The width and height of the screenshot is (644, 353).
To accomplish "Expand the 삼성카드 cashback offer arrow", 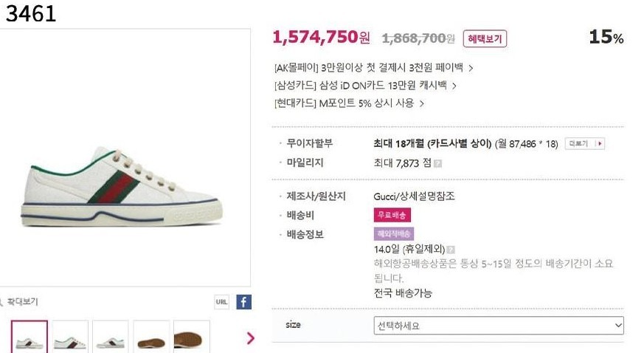I will tap(454, 86).
